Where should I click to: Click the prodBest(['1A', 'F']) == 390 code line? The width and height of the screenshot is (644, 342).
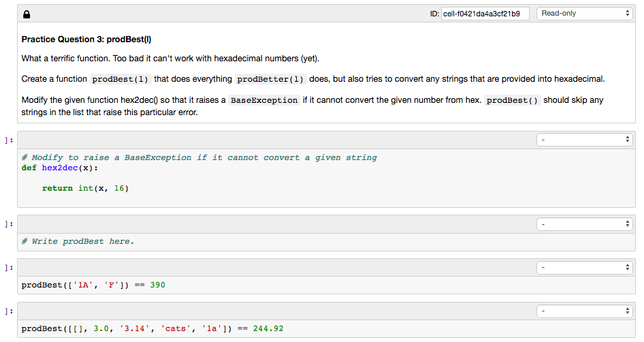[x=93, y=285]
